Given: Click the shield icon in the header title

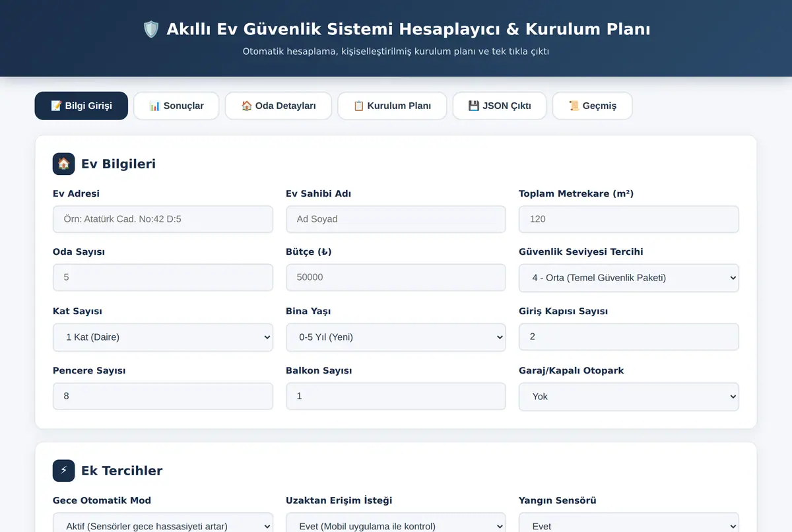Looking at the screenshot, I should pos(151,30).
